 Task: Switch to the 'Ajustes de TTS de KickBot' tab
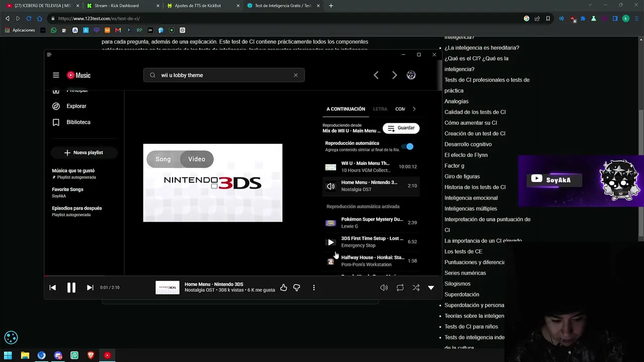click(x=203, y=6)
